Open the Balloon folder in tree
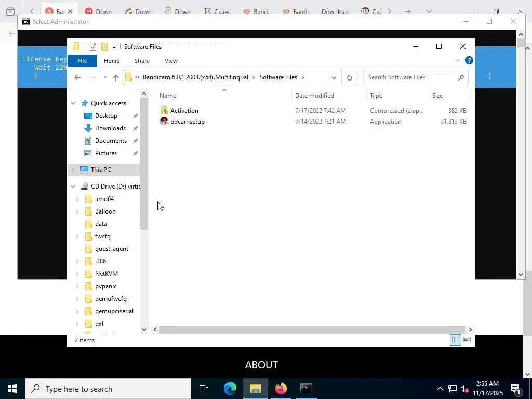This screenshot has width=532, height=399. (x=105, y=211)
